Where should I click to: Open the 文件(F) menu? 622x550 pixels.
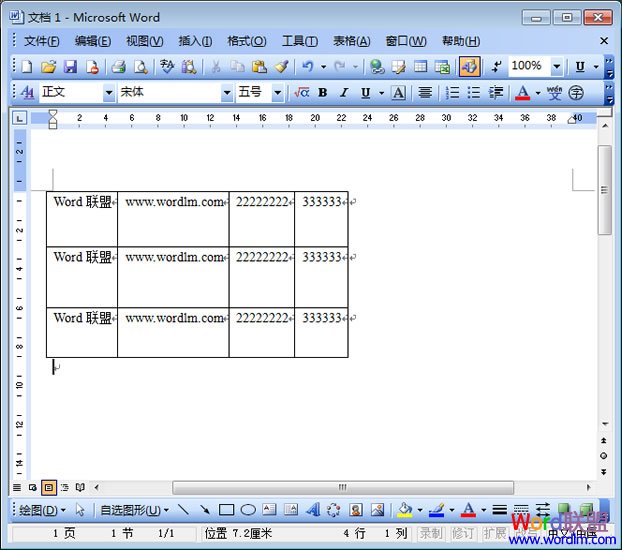pos(42,41)
